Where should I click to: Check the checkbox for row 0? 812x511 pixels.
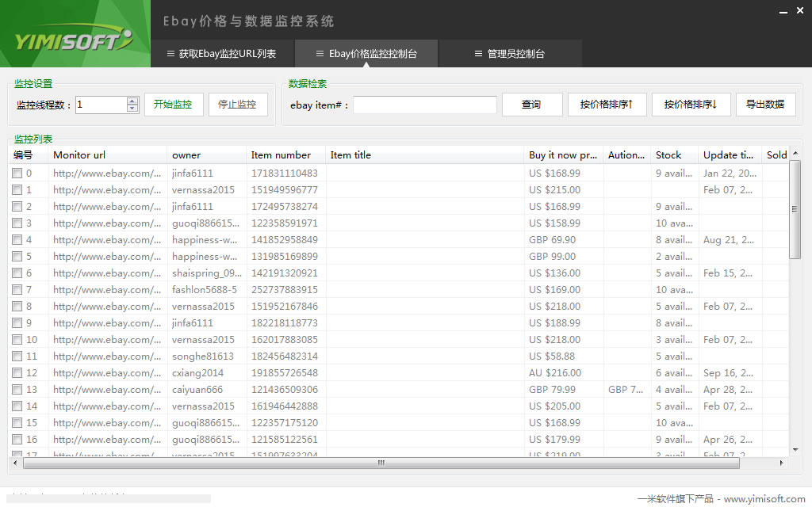point(17,174)
